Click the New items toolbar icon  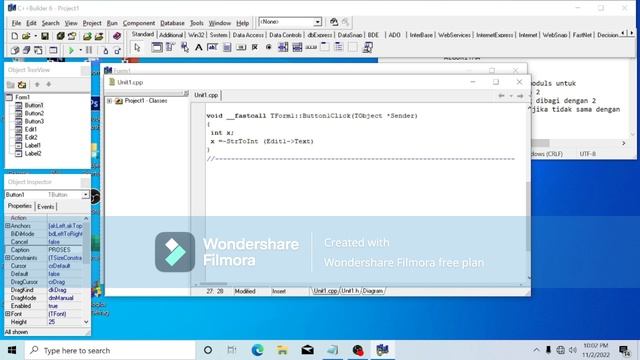15,36
